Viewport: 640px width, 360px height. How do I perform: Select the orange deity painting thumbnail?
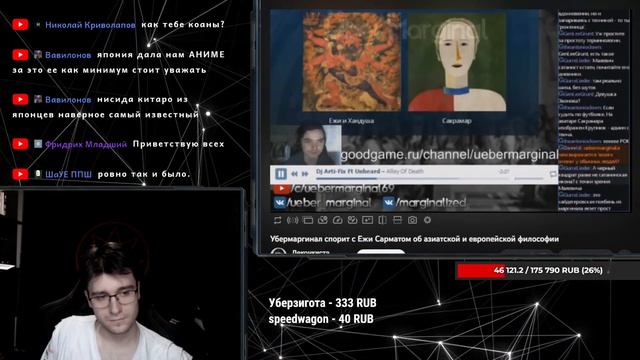351,62
